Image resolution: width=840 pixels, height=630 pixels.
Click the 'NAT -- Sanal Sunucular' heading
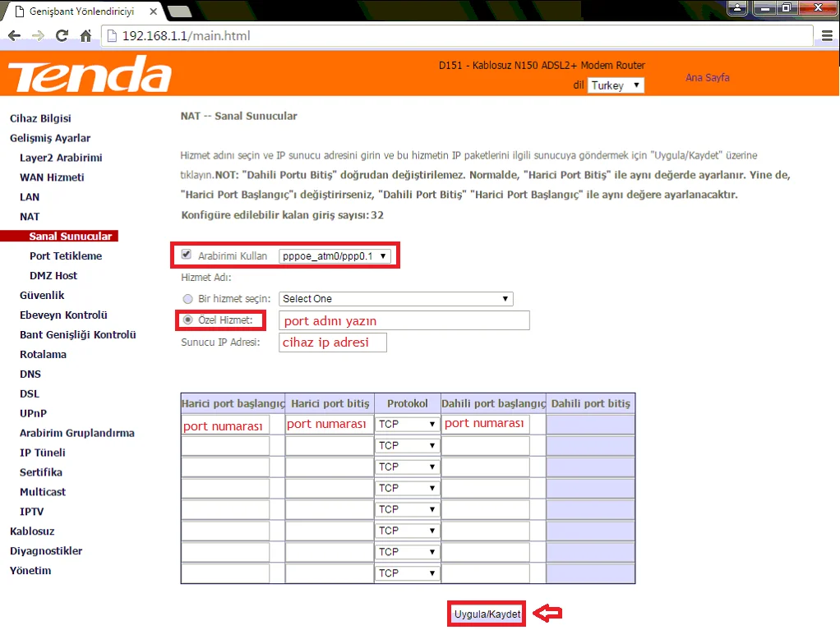[239, 116]
